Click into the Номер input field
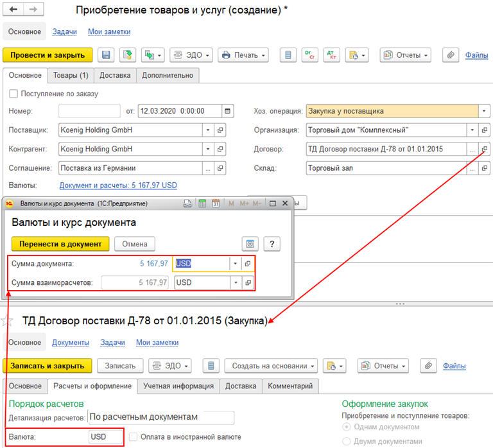Screen dimensions: 493x448 point(89,111)
